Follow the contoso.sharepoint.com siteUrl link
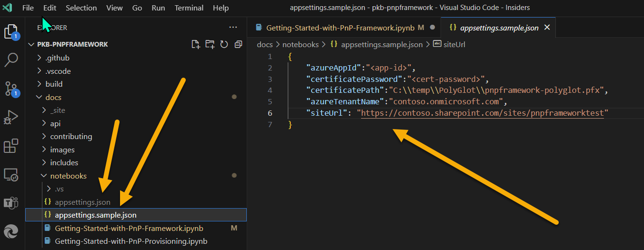Screen dimensions: 644x250 coord(483,113)
